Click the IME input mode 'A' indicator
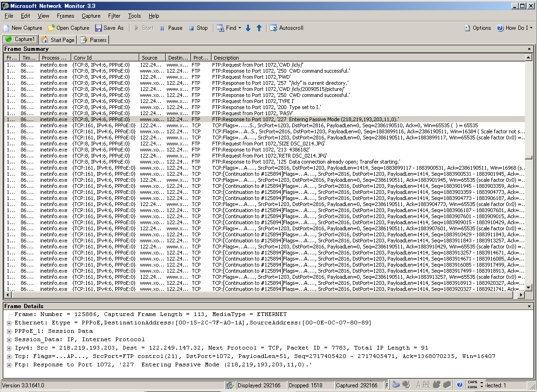 pos(418,385)
